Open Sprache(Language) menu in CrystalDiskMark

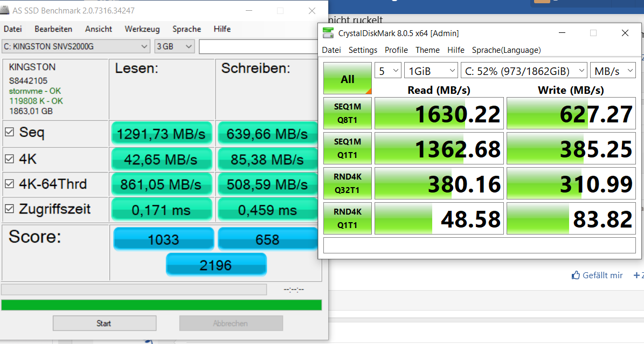pos(507,50)
